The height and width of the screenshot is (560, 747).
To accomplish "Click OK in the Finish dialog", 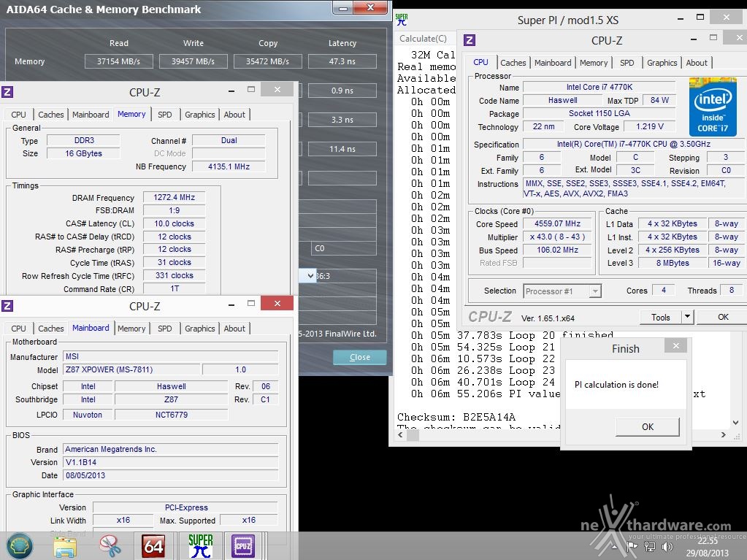I will 648,426.
